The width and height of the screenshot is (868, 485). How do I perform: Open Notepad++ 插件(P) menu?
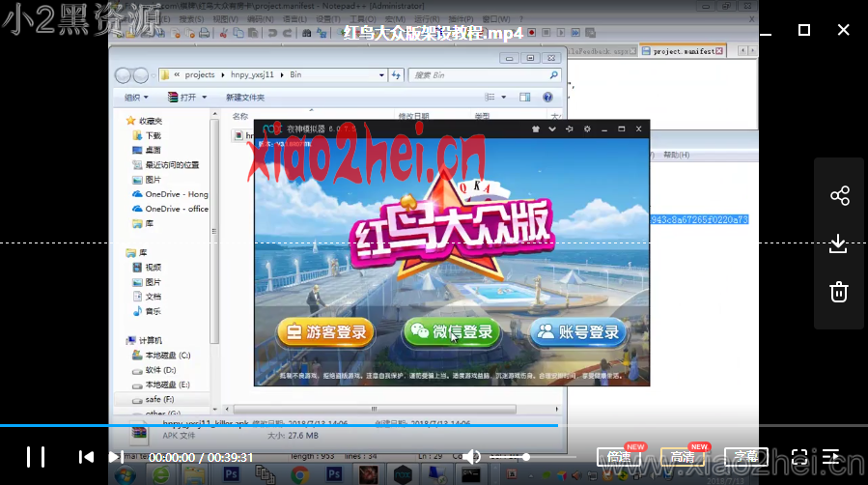tap(462, 19)
